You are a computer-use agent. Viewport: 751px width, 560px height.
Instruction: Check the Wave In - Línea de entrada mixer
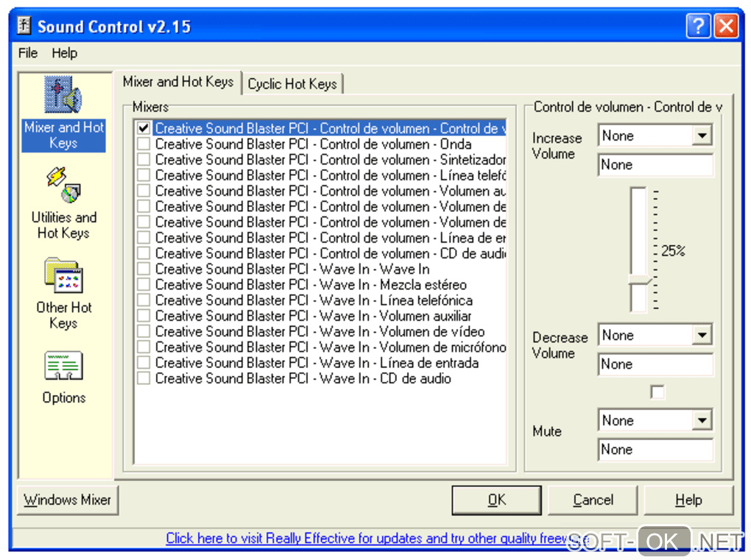pos(144,362)
